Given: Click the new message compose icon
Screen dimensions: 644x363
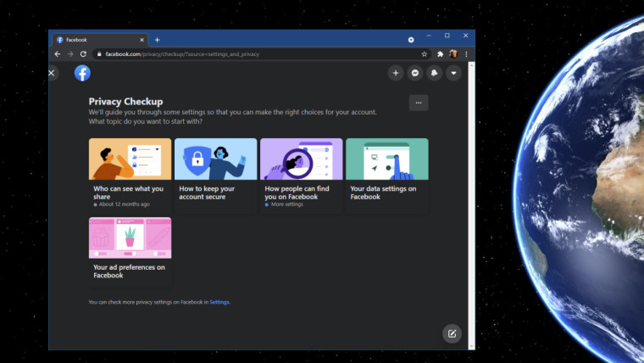Looking at the screenshot, I should 452,333.
